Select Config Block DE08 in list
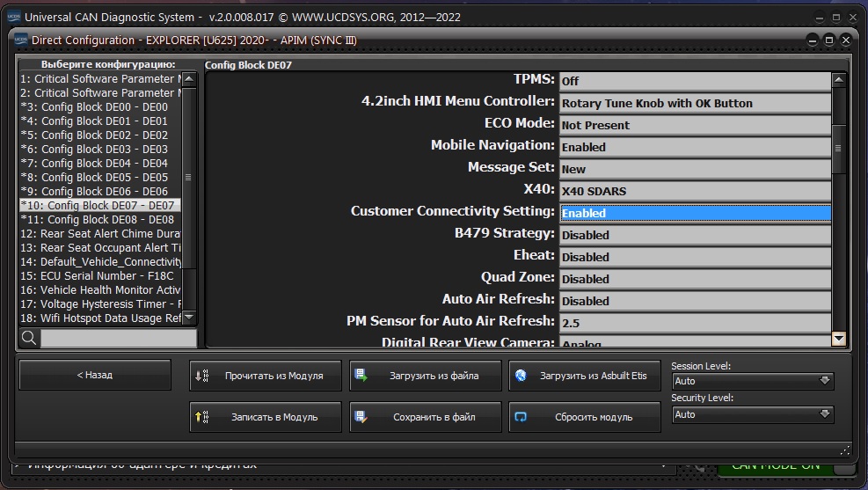868x490 pixels. 98,219
